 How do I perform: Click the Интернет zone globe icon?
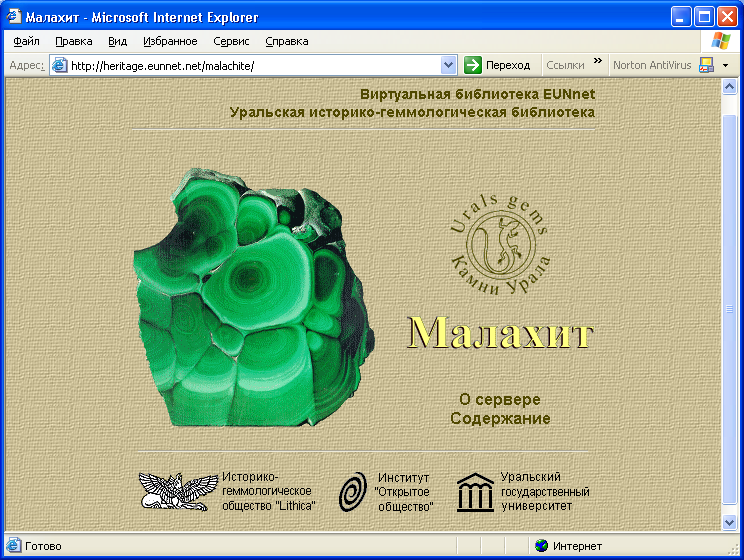click(541, 546)
